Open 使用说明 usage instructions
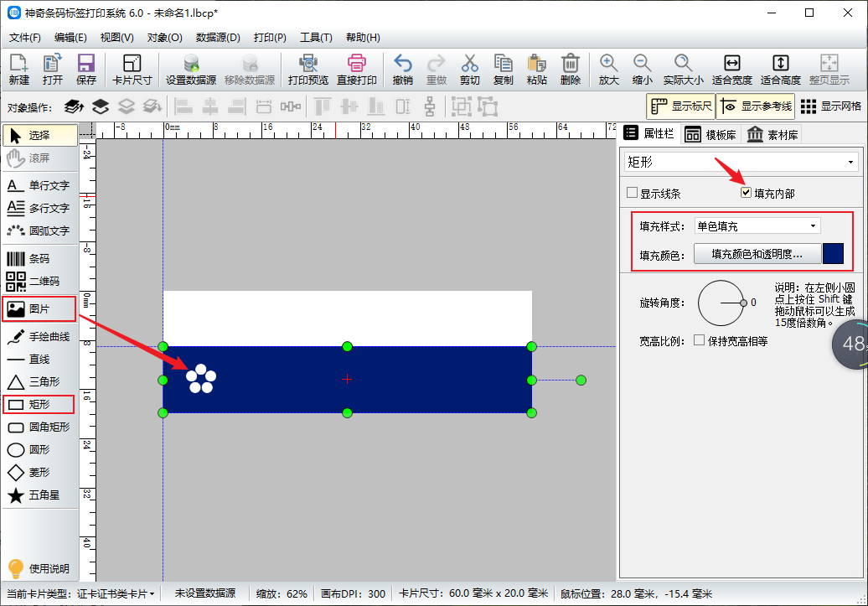 tap(40, 568)
